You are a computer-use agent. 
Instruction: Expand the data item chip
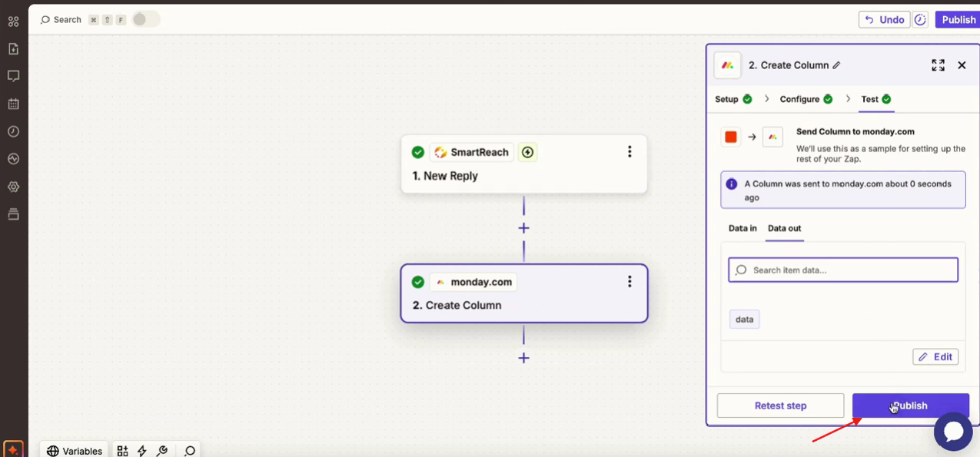pos(744,320)
